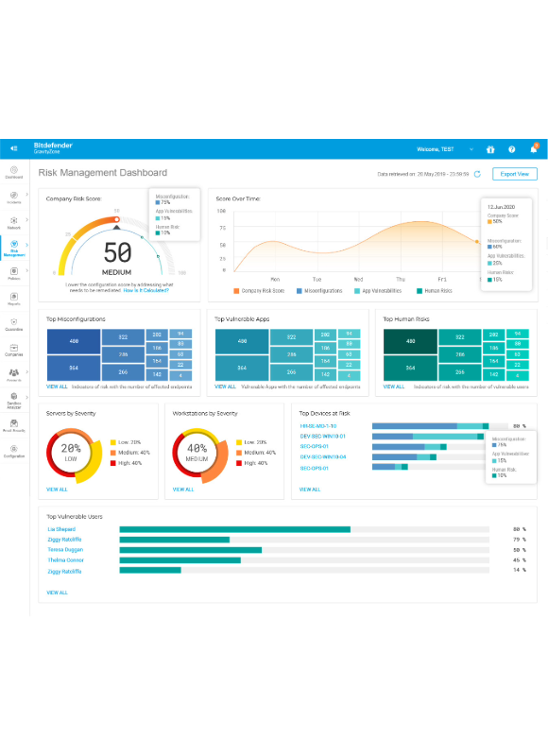Viewport: 548px width, 756px height.
Task: Select the 400 tile in Top Misconfigurations
Action: (74, 341)
